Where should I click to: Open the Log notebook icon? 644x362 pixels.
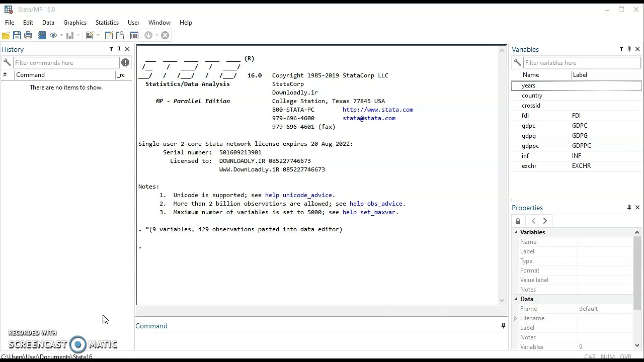point(42,35)
